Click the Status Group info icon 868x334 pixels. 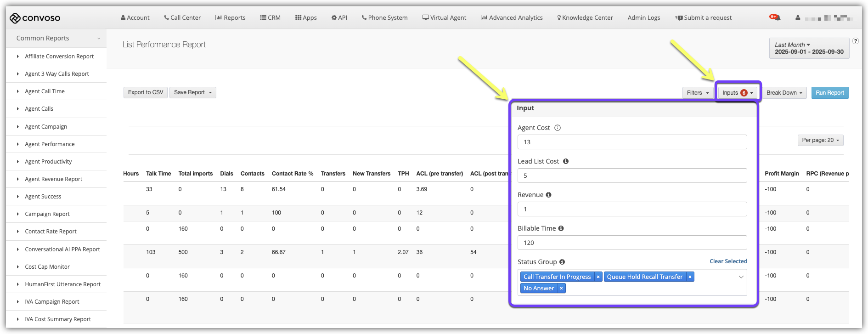pyautogui.click(x=562, y=262)
